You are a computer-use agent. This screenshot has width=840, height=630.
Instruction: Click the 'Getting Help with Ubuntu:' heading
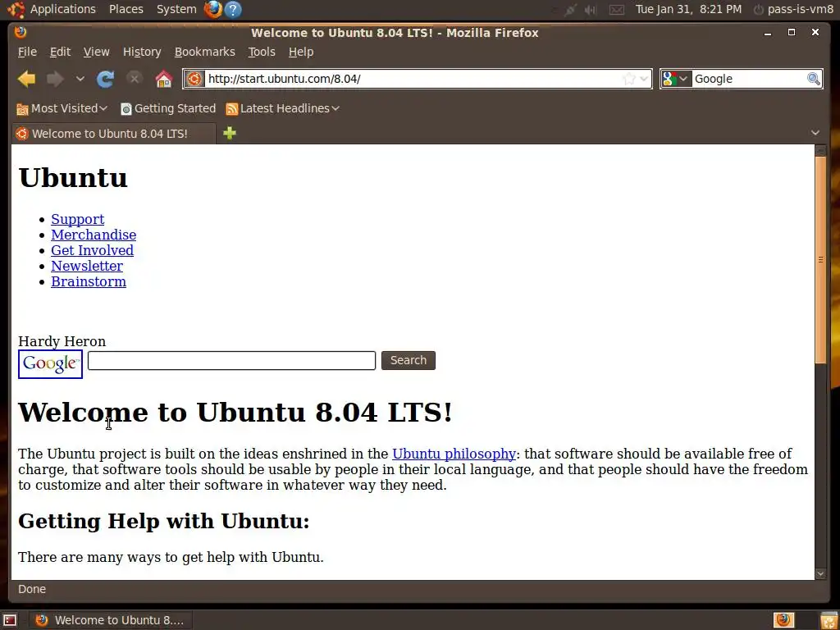[x=164, y=521]
